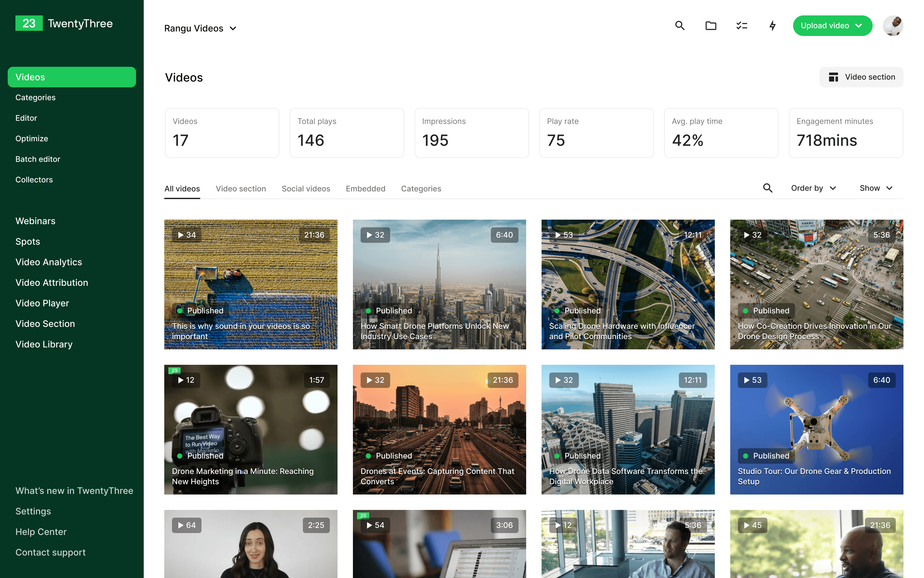
Task: Go to Webinars
Action: click(36, 221)
